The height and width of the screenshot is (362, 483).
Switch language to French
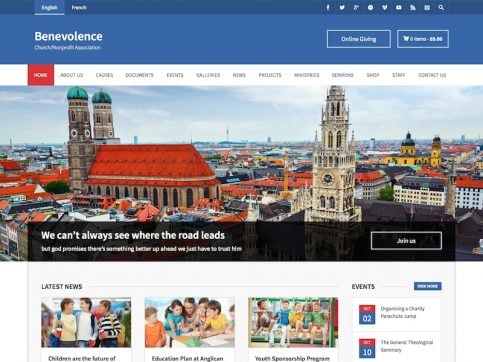click(x=79, y=7)
